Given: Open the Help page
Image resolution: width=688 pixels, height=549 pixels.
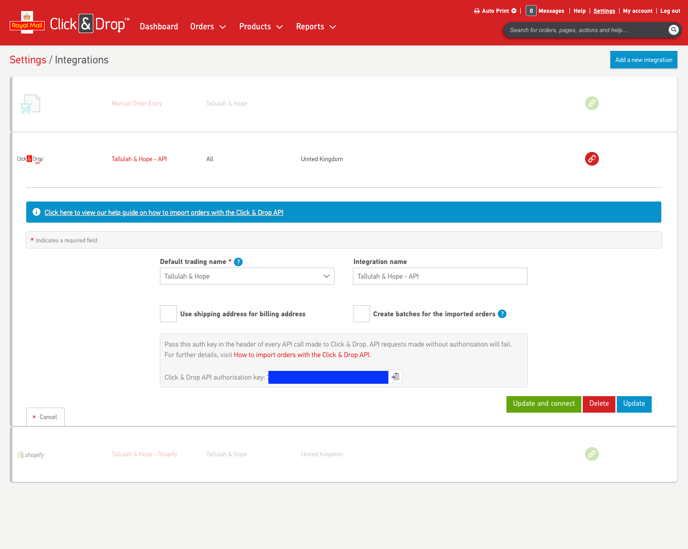Looking at the screenshot, I should tap(579, 11).
